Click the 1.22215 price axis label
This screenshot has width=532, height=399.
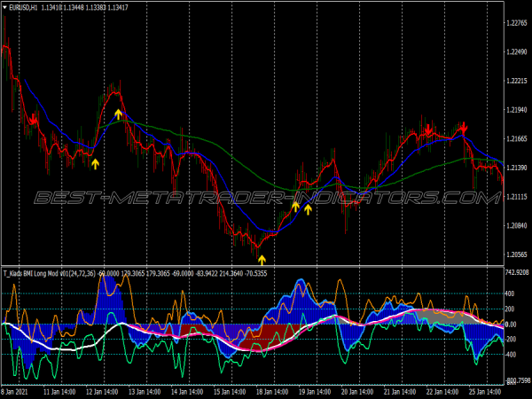[x=517, y=81]
